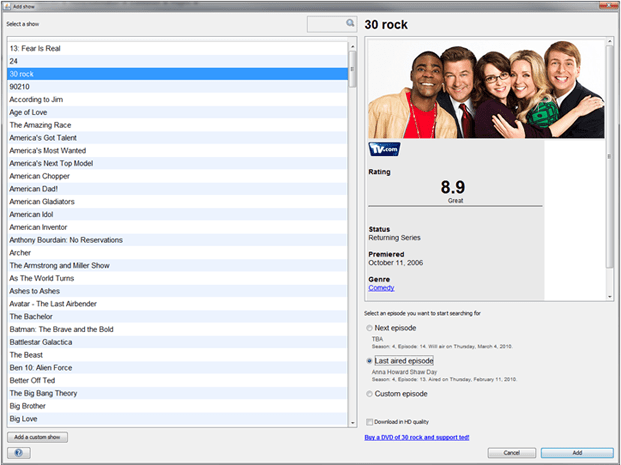The width and height of the screenshot is (621, 465).
Task: Select 'The Amazing Race'
Action: (177, 125)
